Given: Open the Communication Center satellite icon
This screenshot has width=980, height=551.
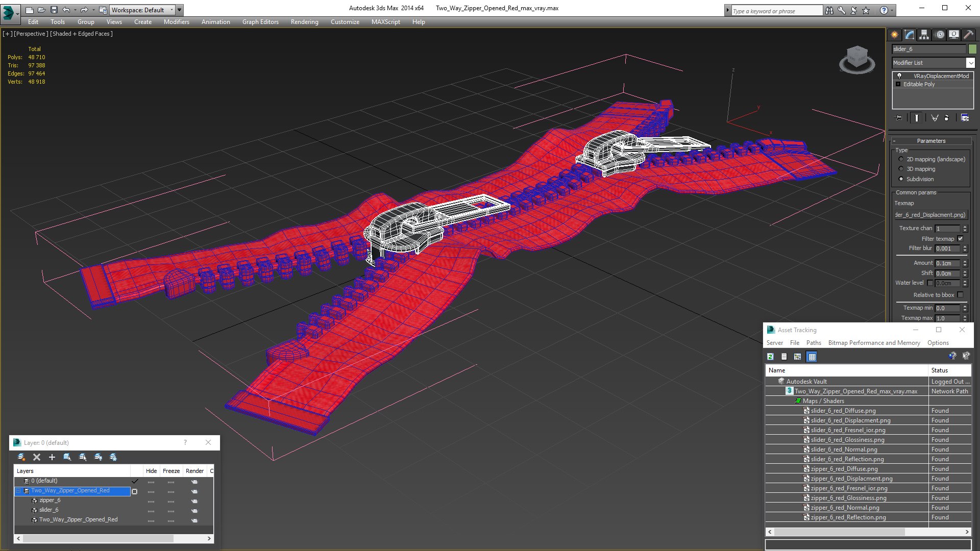Looking at the screenshot, I should click(x=853, y=10).
